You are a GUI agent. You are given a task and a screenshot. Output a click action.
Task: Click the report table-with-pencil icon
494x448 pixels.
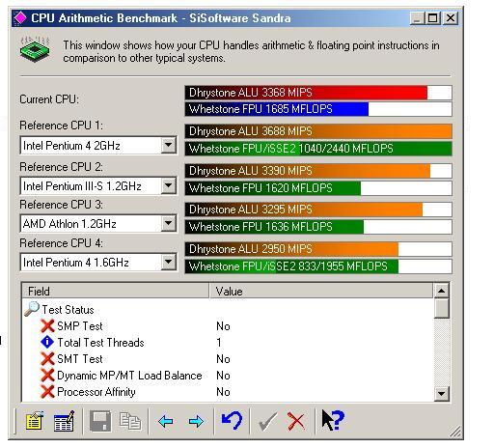65,421
